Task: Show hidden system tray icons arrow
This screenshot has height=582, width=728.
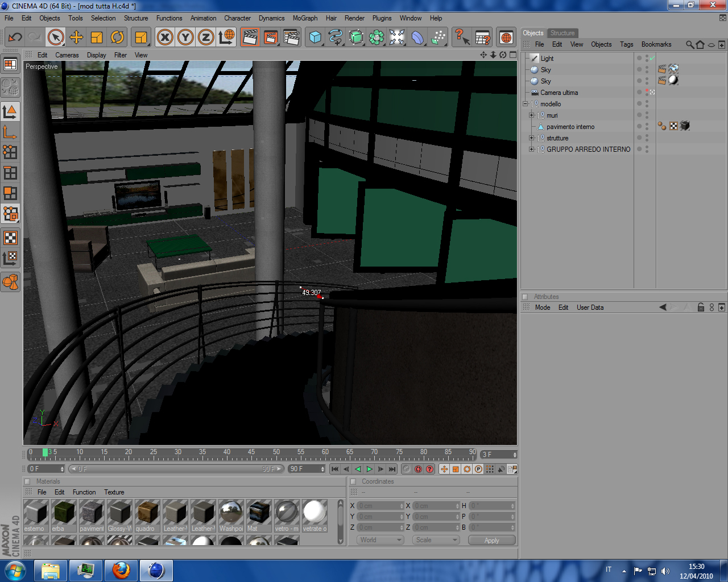Action: pos(624,571)
